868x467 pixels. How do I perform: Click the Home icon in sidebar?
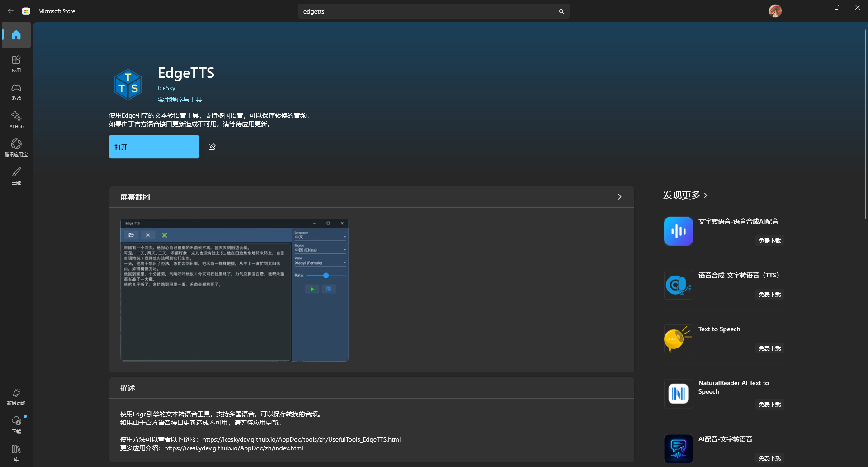coord(16,35)
